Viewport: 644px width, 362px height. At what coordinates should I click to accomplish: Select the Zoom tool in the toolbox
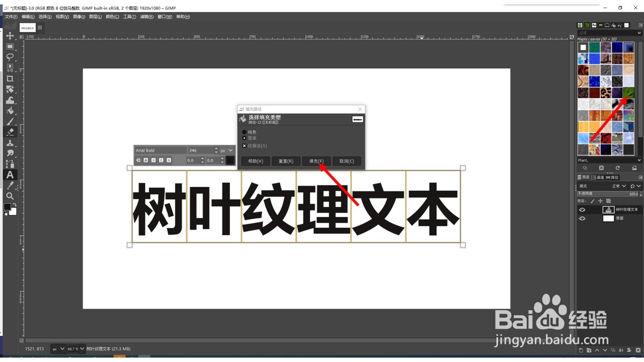[10, 196]
